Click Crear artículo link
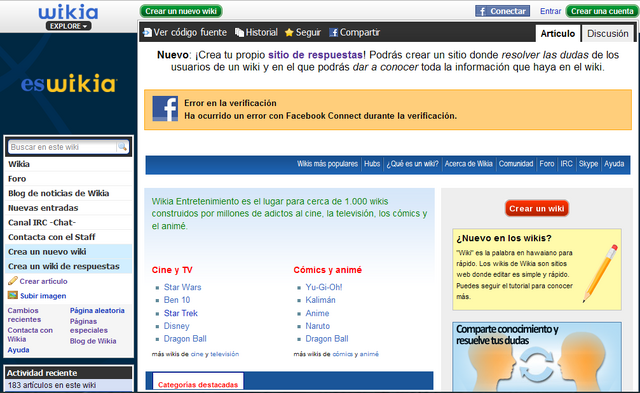 (43, 281)
